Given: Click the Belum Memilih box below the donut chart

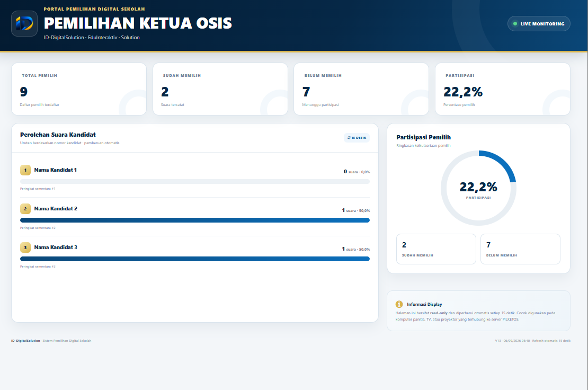Looking at the screenshot, I should 520,249.
